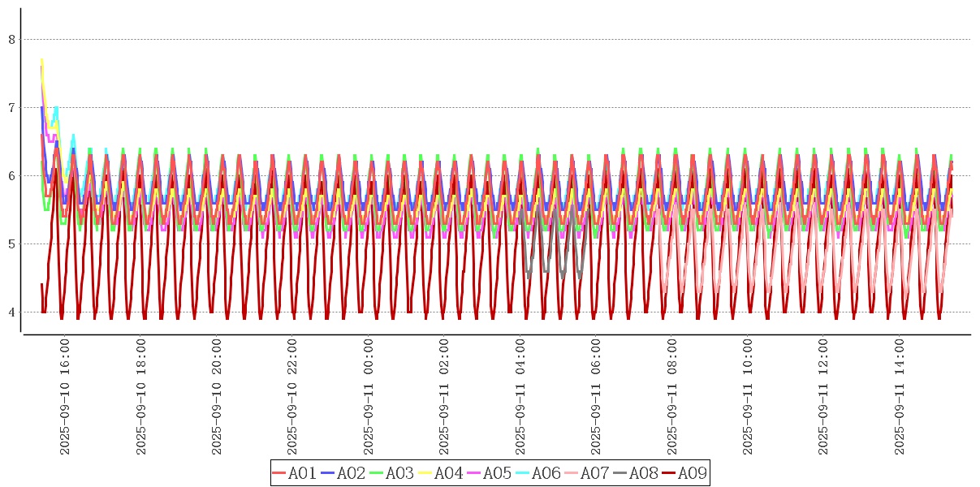
Task: Toggle the A01 series in the legend
Action: click(x=295, y=473)
